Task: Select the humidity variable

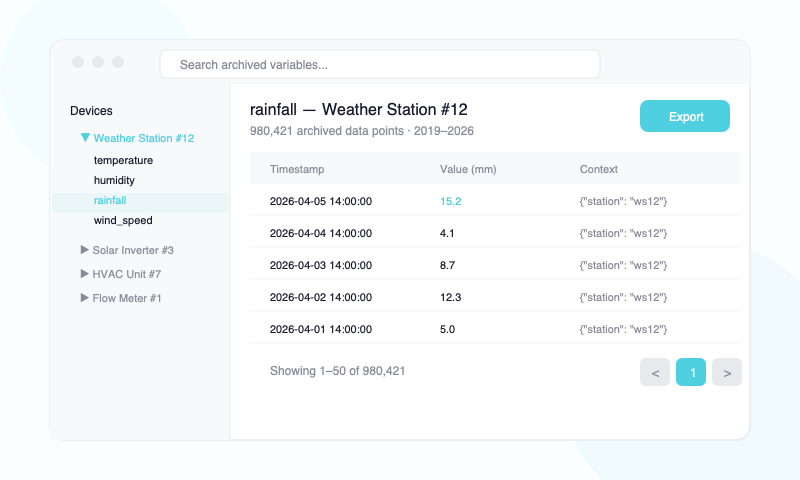Action: click(114, 180)
